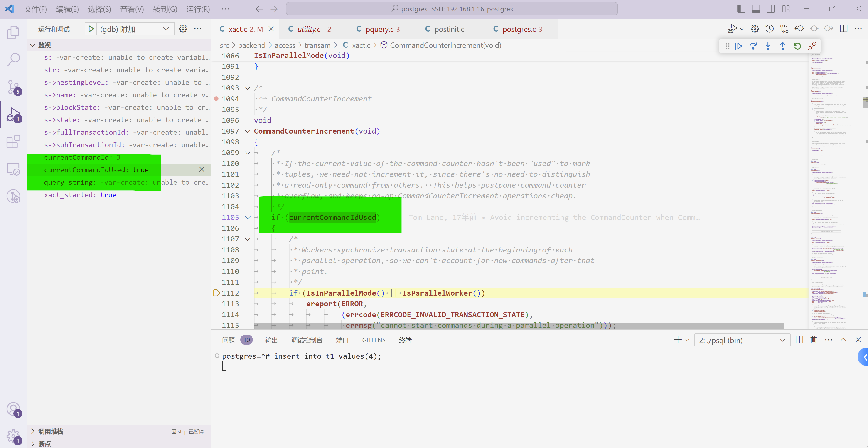Image resolution: width=868 pixels, height=448 pixels.
Task: Step into in the debug toolbar
Action: pyautogui.click(x=768, y=46)
